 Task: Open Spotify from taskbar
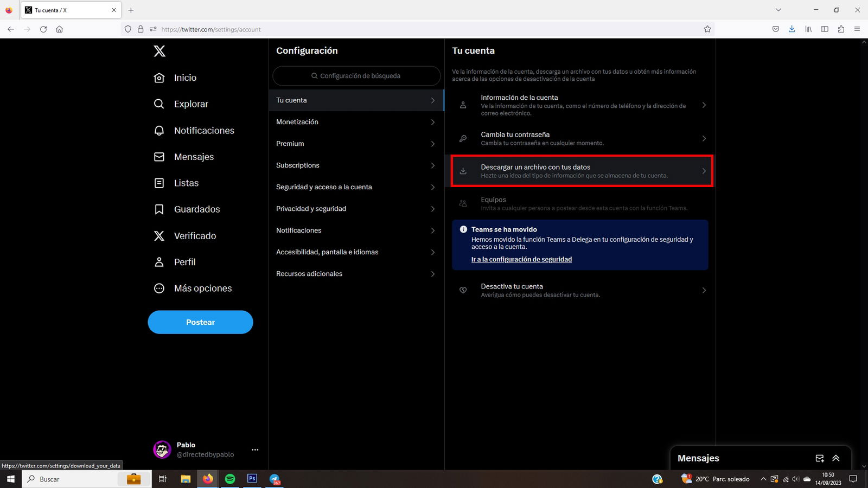click(x=230, y=479)
